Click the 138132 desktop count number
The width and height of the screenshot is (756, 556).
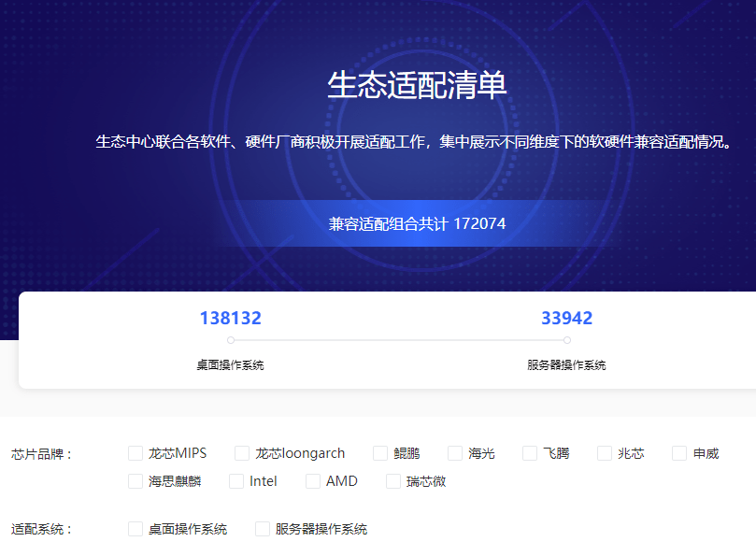(231, 319)
